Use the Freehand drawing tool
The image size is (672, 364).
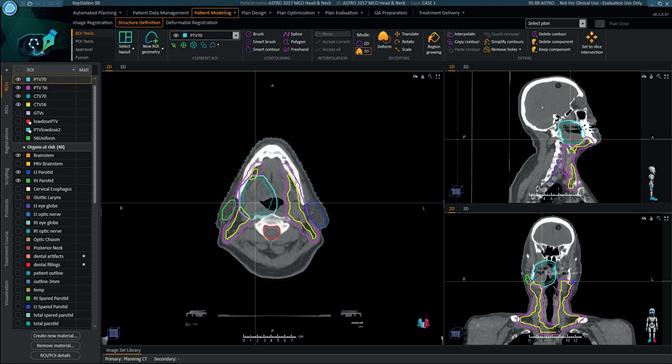(x=296, y=49)
